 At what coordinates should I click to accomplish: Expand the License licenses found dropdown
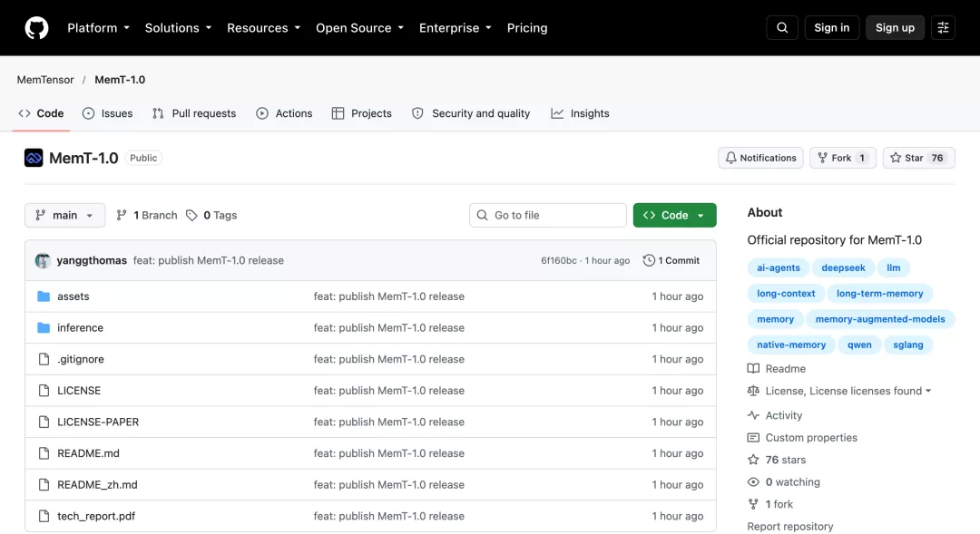pos(848,391)
